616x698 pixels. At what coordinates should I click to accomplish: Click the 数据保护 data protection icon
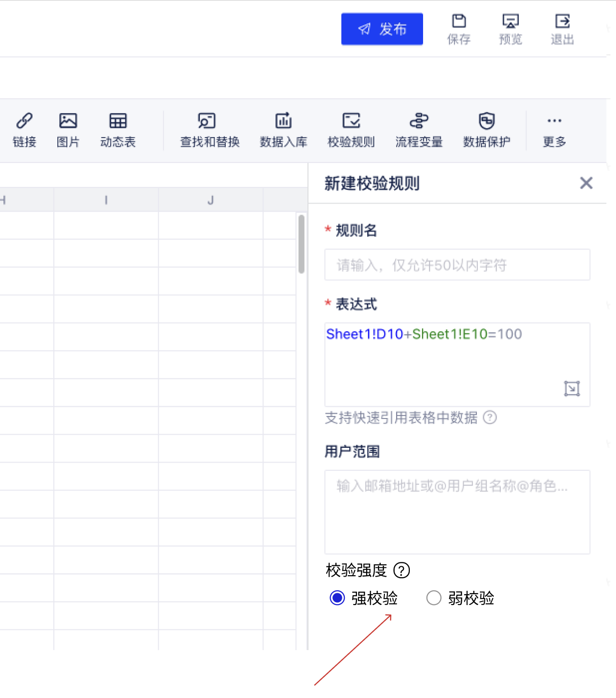[x=487, y=129]
